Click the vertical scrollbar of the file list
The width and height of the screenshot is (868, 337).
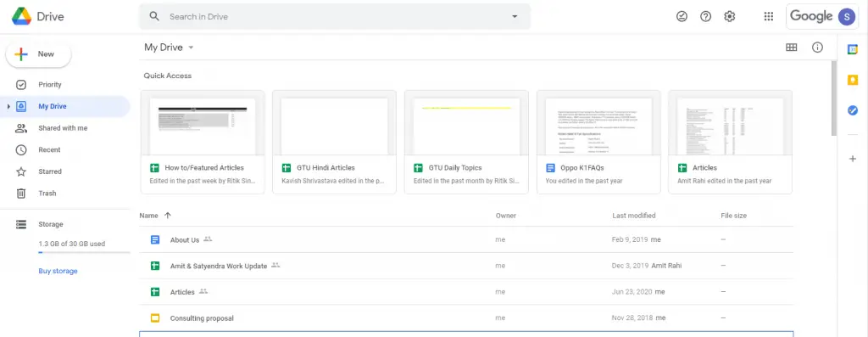click(x=834, y=98)
